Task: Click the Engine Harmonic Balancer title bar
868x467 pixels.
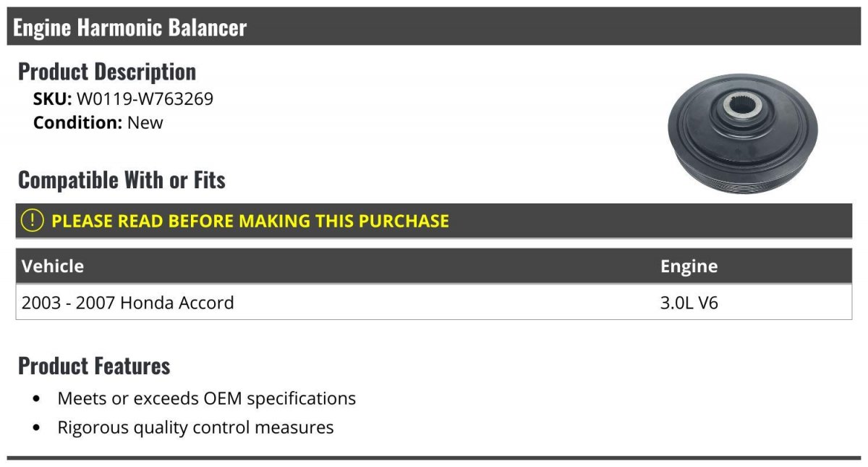Action: click(x=434, y=27)
